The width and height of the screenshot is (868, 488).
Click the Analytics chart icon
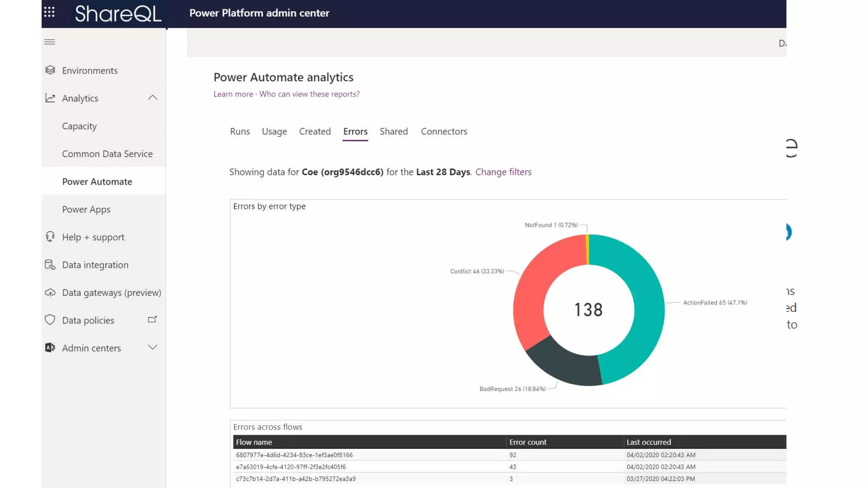tap(50, 98)
